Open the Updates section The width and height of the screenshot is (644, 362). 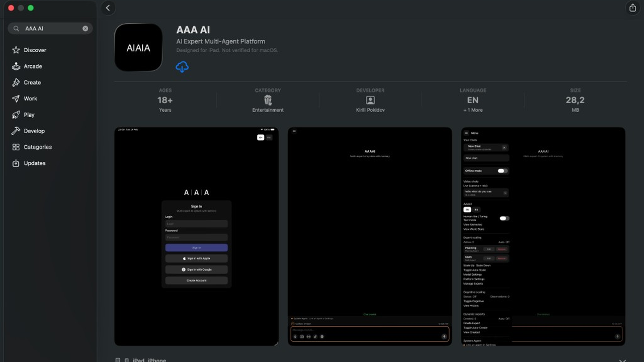(x=35, y=163)
